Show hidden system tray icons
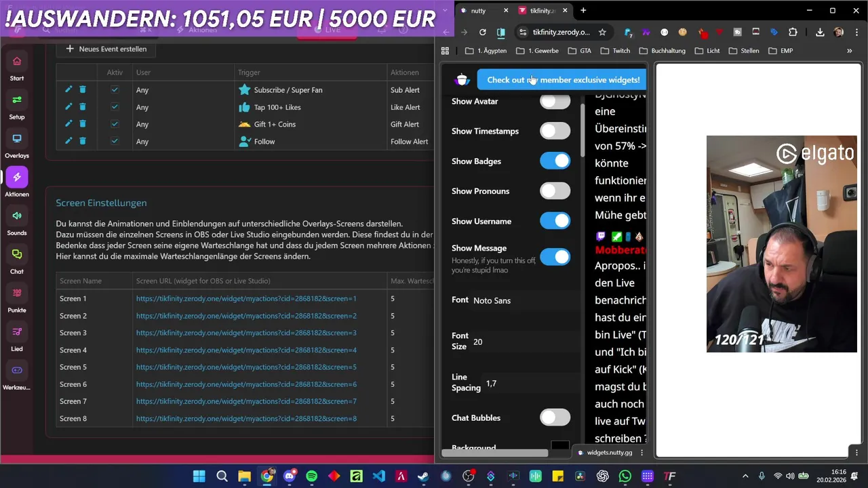This screenshot has height=488, width=868. pos(745,476)
